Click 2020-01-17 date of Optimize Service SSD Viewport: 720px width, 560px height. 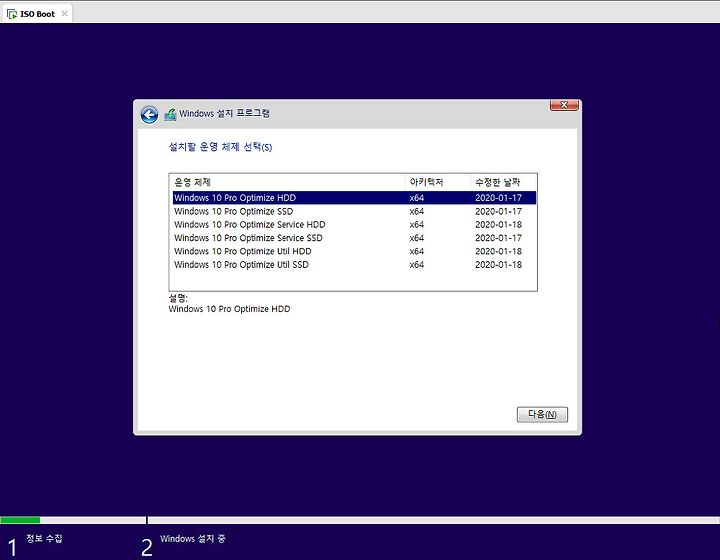498,238
